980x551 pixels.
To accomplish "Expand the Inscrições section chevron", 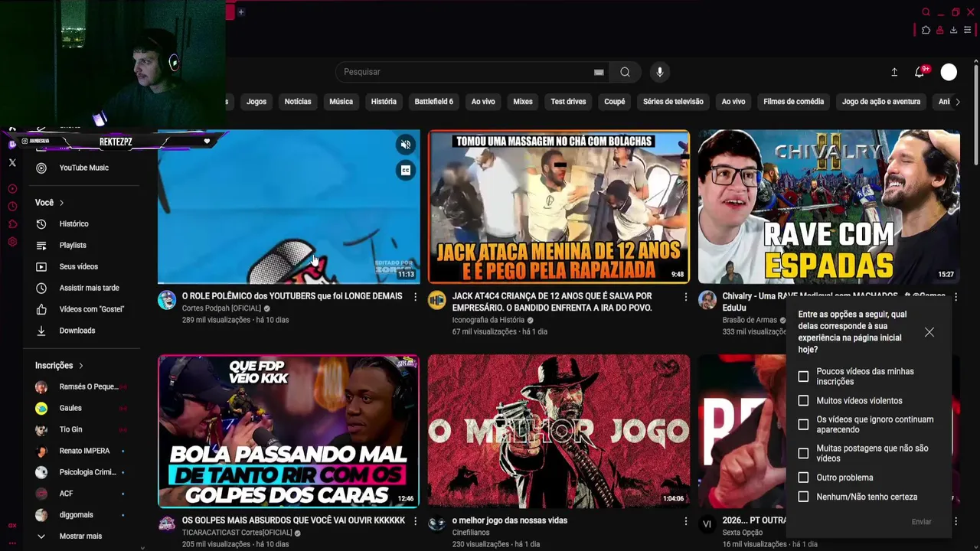I will 80,366.
